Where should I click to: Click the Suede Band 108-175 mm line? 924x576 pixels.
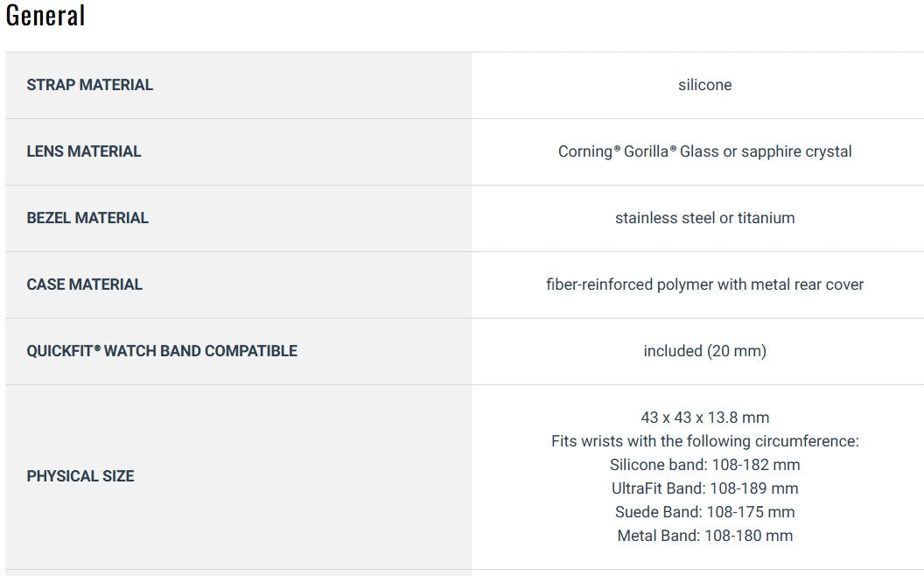[x=704, y=512]
